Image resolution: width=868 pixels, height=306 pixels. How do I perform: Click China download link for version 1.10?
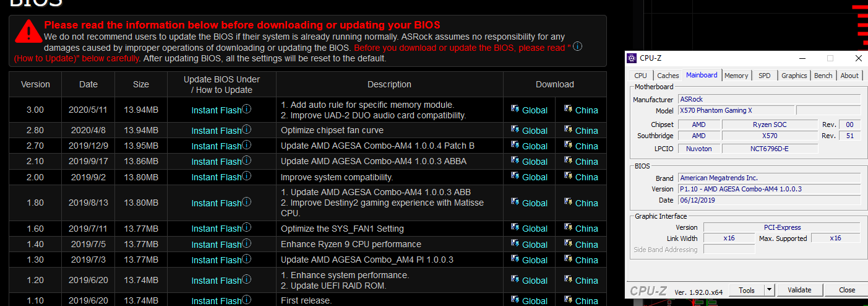(587, 301)
